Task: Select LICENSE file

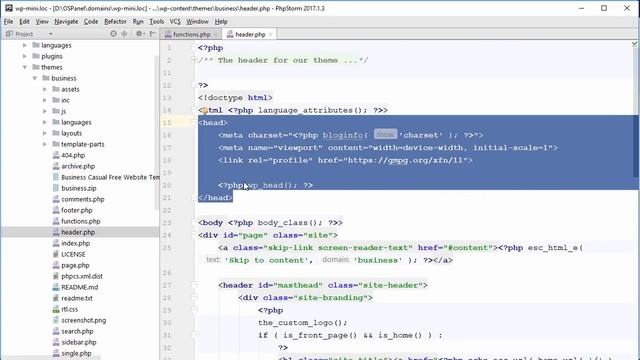Action: (73, 255)
